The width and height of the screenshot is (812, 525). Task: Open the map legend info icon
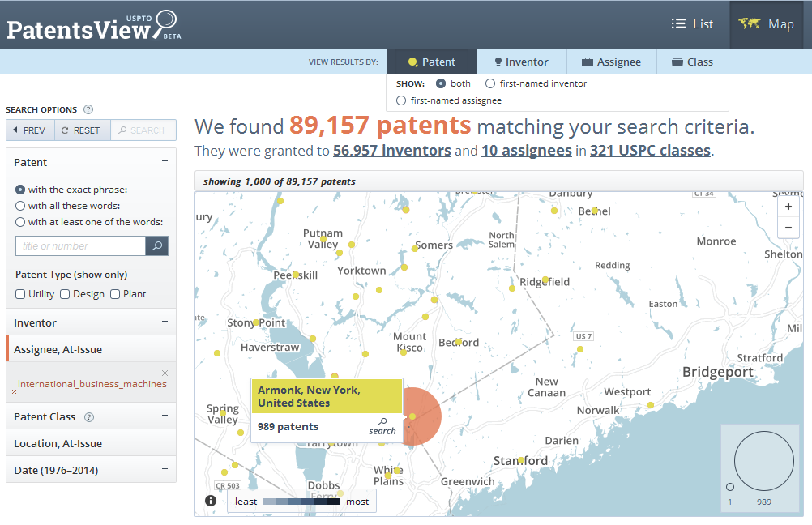coord(211,501)
